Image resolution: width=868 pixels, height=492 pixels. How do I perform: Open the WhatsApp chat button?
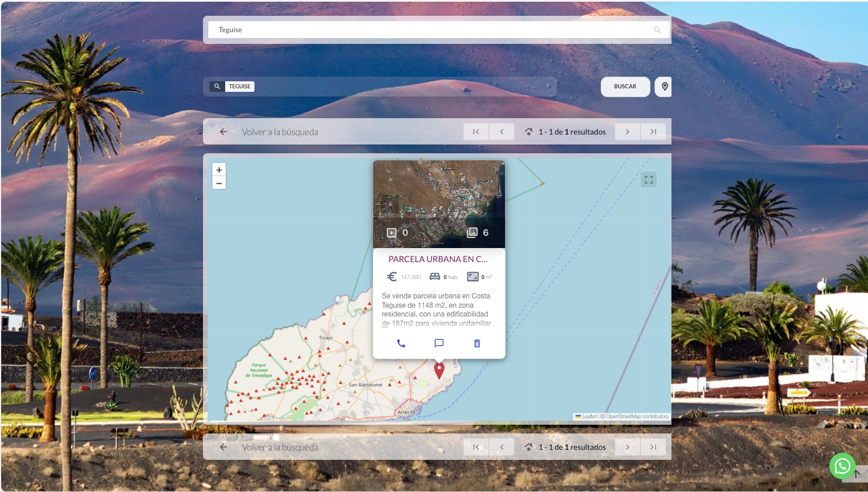842,466
